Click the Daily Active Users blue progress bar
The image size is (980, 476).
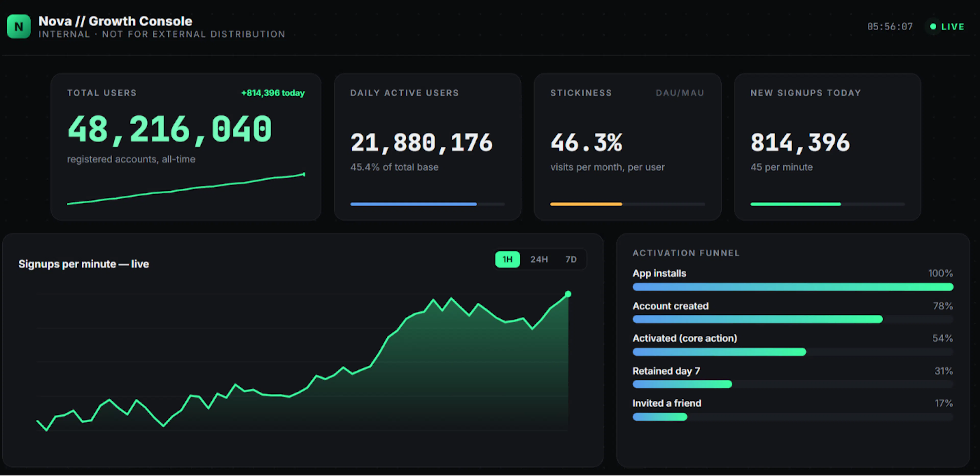[x=427, y=204]
